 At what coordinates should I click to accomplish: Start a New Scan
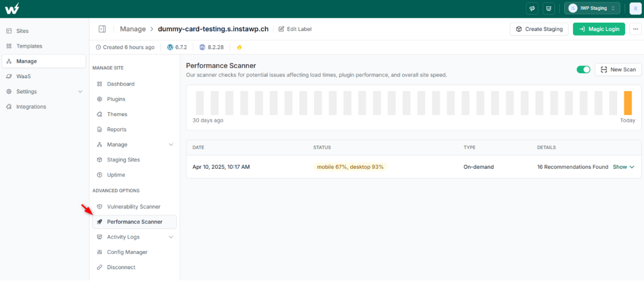[x=618, y=70]
